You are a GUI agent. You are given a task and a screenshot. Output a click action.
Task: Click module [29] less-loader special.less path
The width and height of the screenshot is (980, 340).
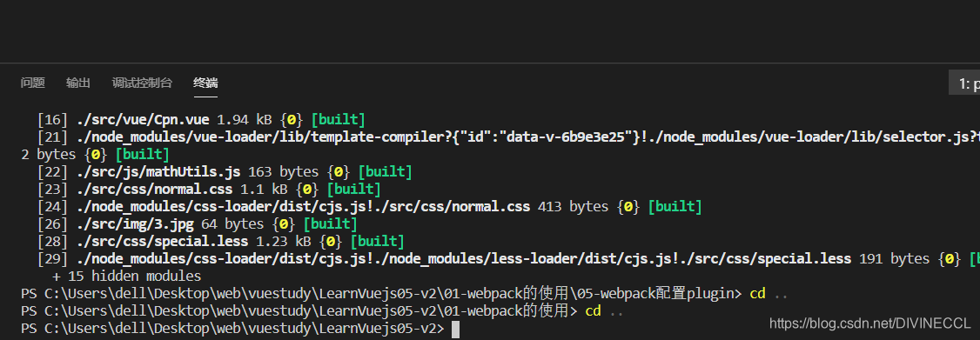tap(464, 259)
